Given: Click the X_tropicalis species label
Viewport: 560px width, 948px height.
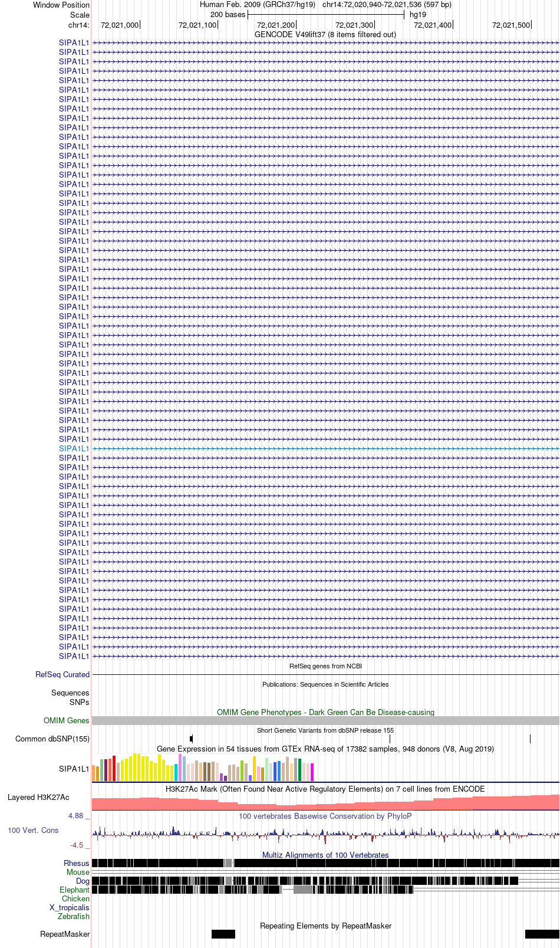Looking at the screenshot, I should (x=70, y=907).
